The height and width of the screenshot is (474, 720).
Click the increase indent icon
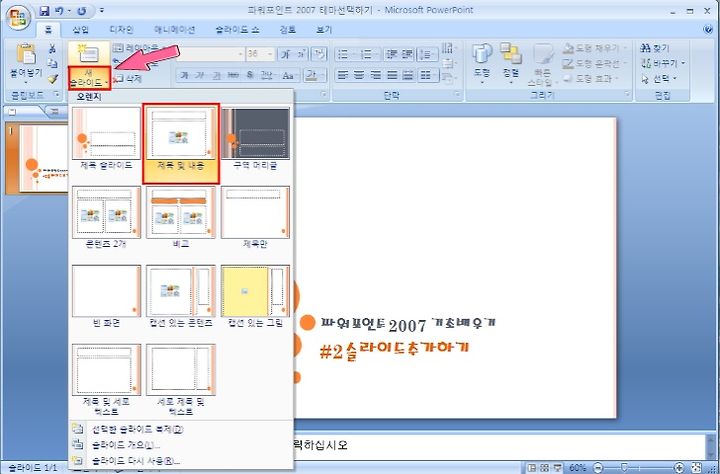(407, 54)
